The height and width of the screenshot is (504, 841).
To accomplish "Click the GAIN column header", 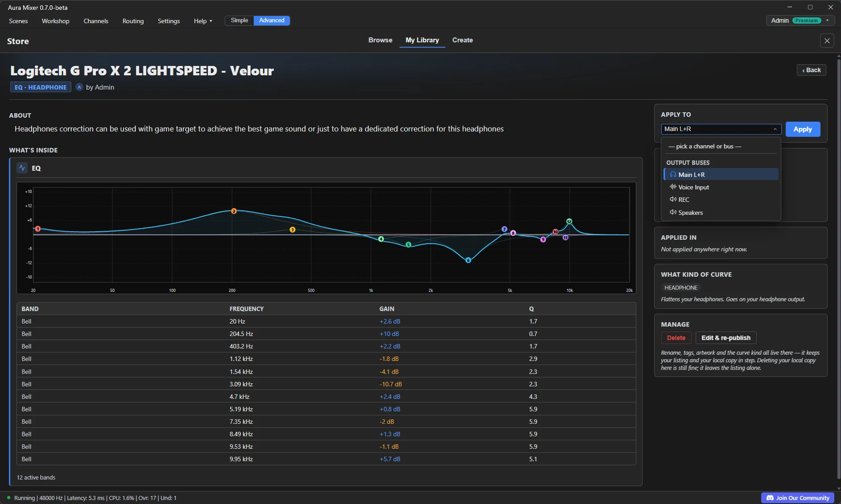I will coord(387,309).
